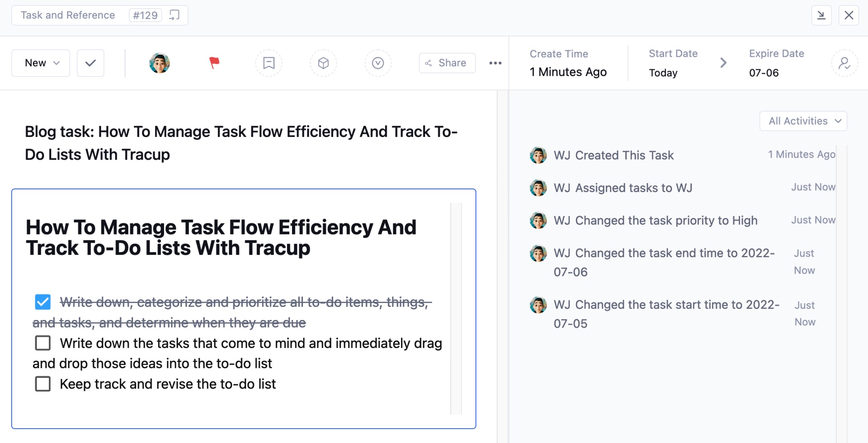Open the assignee avatar selector
Viewport: 868px width, 443px height.
click(x=159, y=63)
